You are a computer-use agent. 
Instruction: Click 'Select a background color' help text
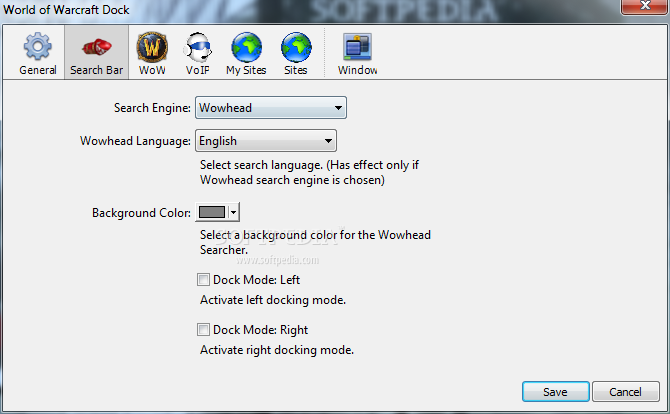[x=315, y=242]
